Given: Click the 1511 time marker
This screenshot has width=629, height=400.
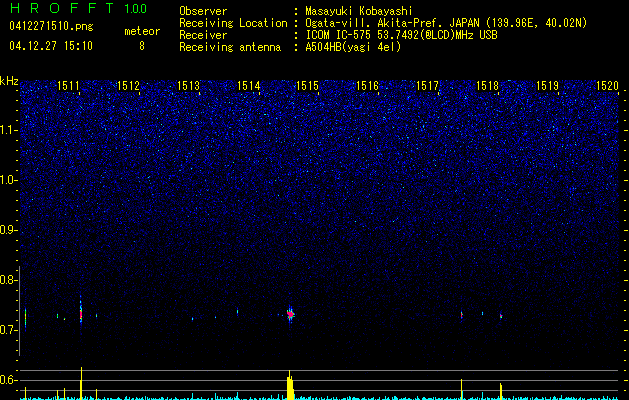Looking at the screenshot, I should (69, 87).
